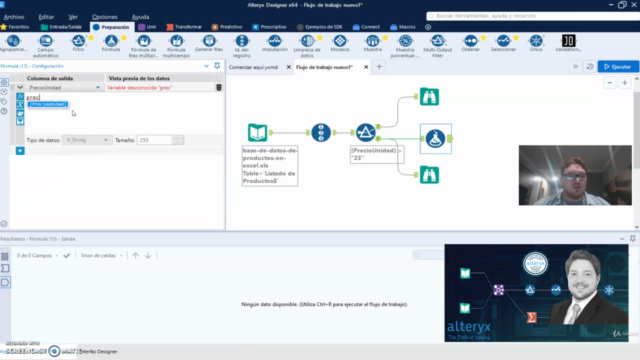Open the Opciones menu

[104, 17]
